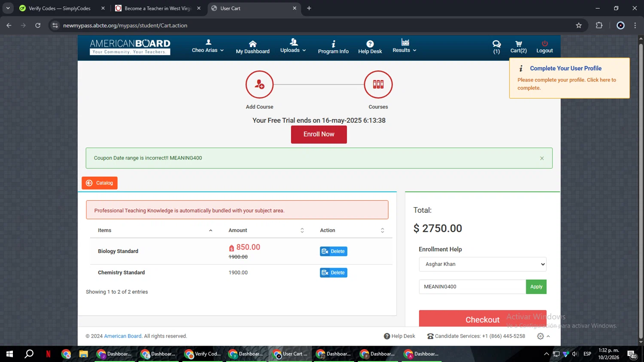Screen dimensions: 644x362
Task: Expand the Results menu
Action: pos(404,46)
